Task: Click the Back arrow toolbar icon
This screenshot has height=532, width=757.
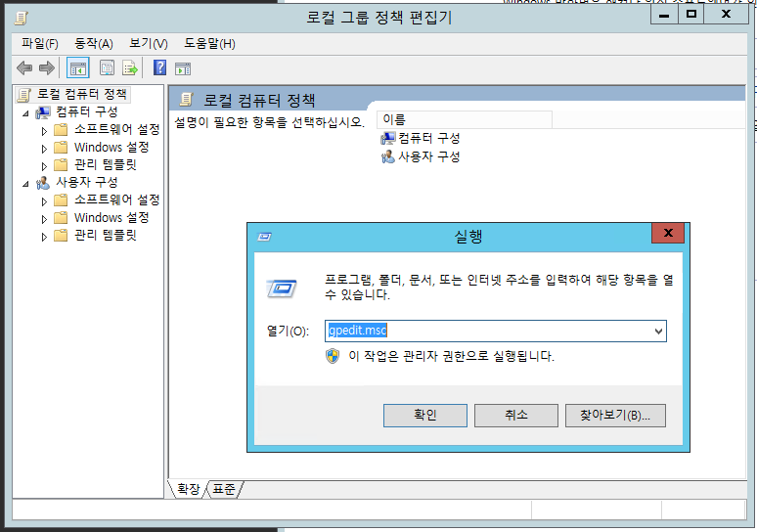Action: pyautogui.click(x=24, y=68)
